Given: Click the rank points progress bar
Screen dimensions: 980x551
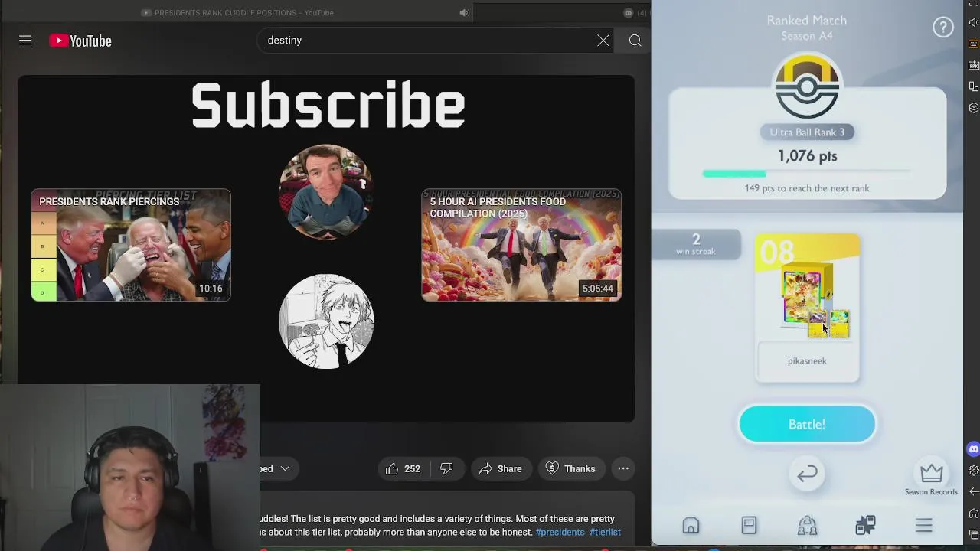Looking at the screenshot, I should 807,174.
